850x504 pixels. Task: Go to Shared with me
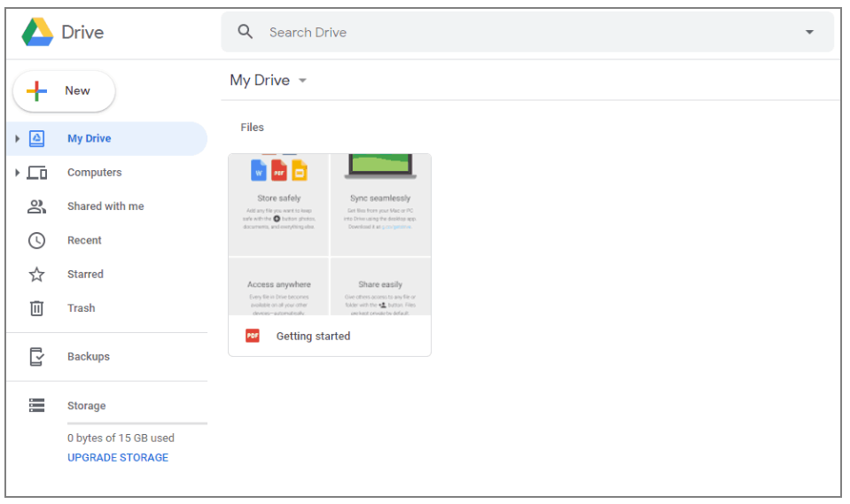(x=106, y=206)
